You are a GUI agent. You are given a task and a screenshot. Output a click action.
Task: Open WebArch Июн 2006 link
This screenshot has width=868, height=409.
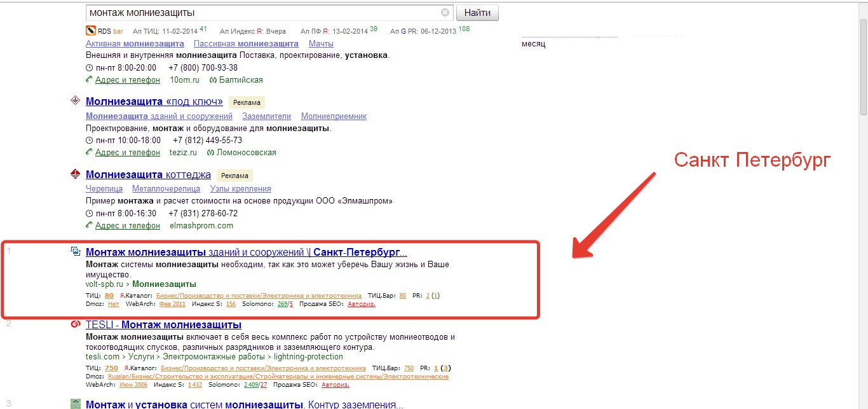coord(132,385)
